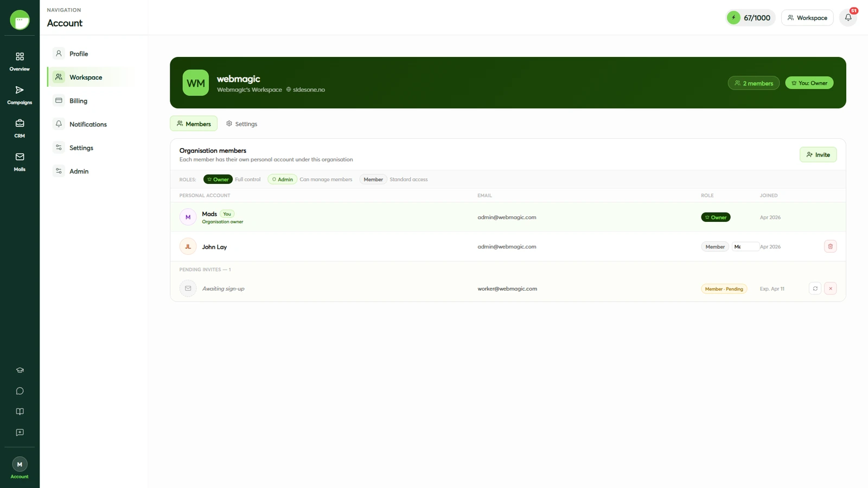868x488 pixels.
Task: Click John Lay's JL avatar
Action: tap(188, 247)
